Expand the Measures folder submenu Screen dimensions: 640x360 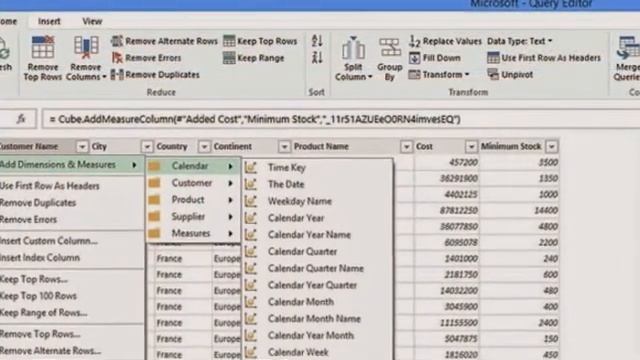point(193,233)
